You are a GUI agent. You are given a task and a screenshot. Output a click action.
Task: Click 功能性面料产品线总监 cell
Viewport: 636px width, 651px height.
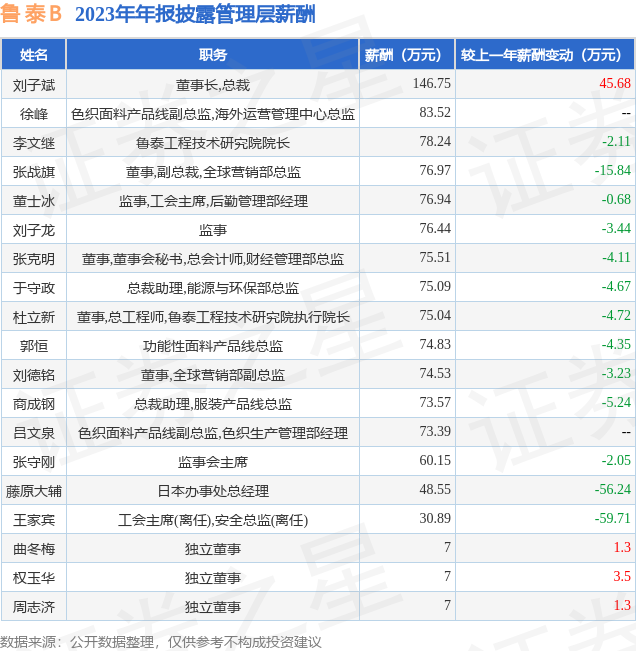[213, 346]
